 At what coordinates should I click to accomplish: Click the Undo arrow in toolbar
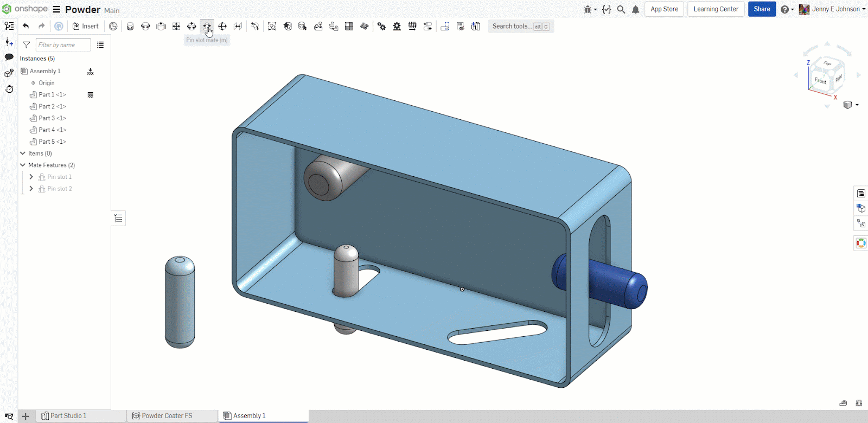(26, 26)
